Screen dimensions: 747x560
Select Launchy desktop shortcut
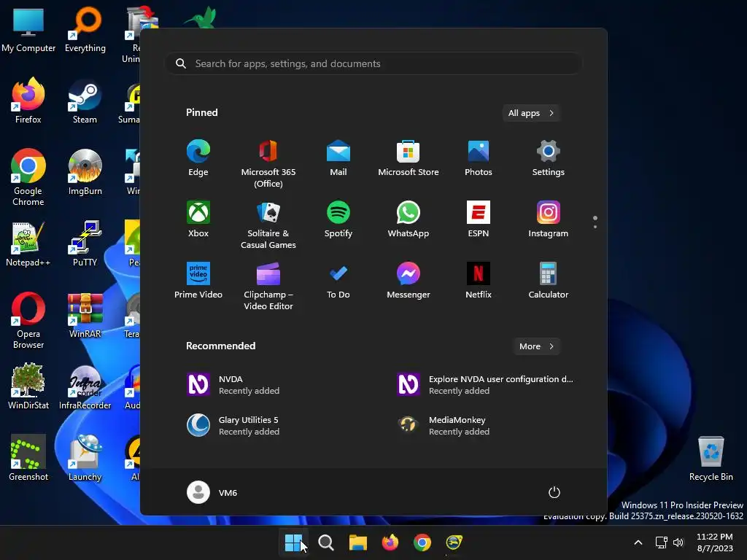85,458
